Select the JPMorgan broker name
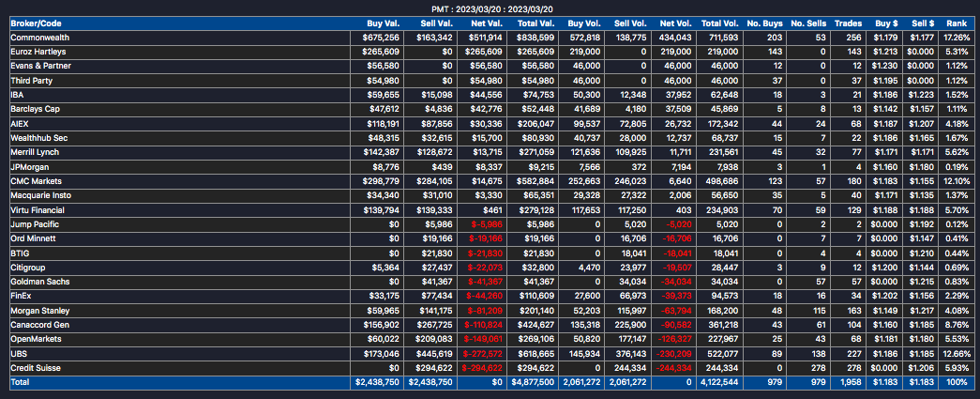The height and width of the screenshot is (399, 980). pos(29,167)
